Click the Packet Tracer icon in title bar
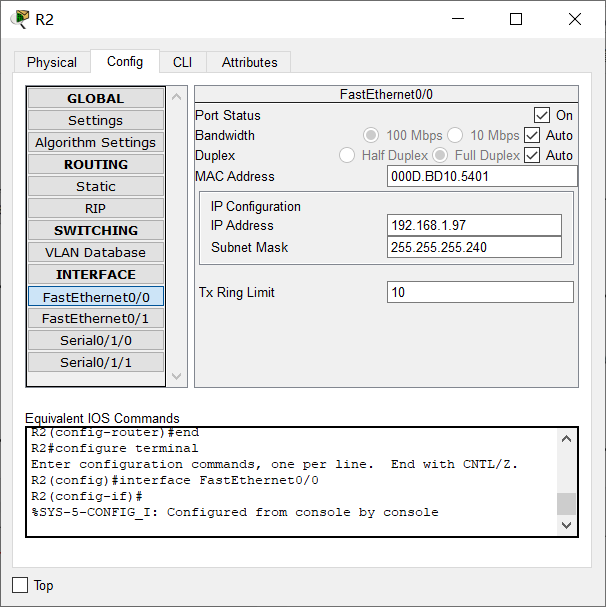Screen dimensions: 606x607 [20, 19]
